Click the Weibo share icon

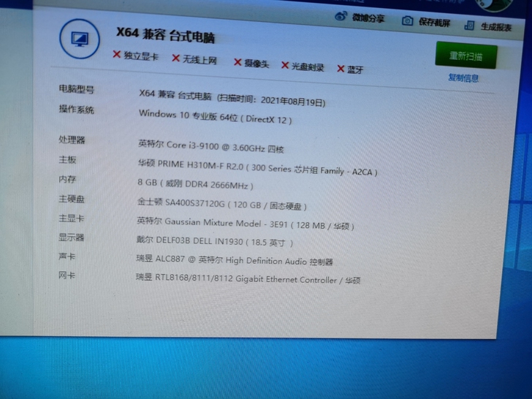coord(341,15)
